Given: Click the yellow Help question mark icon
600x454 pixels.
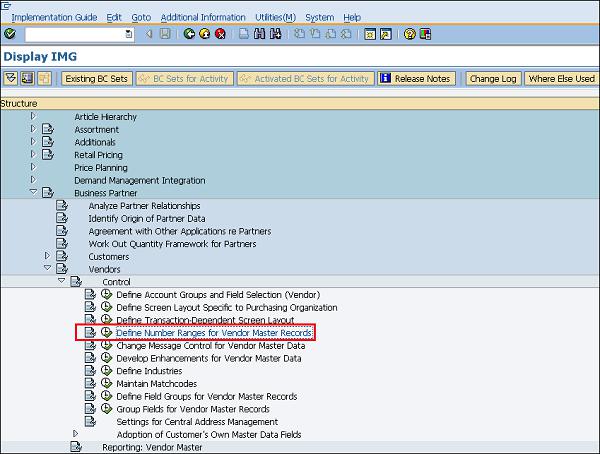Looking at the screenshot, I should tap(409, 34).
